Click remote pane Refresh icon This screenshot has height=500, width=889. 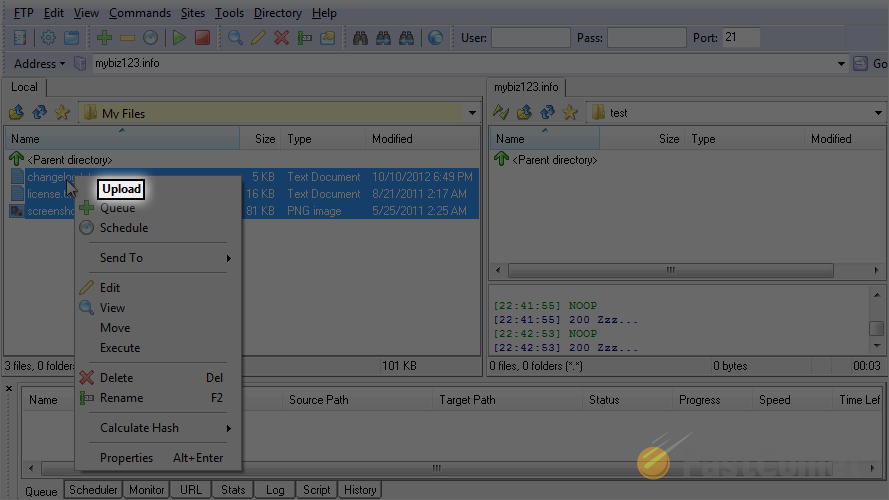pos(547,112)
